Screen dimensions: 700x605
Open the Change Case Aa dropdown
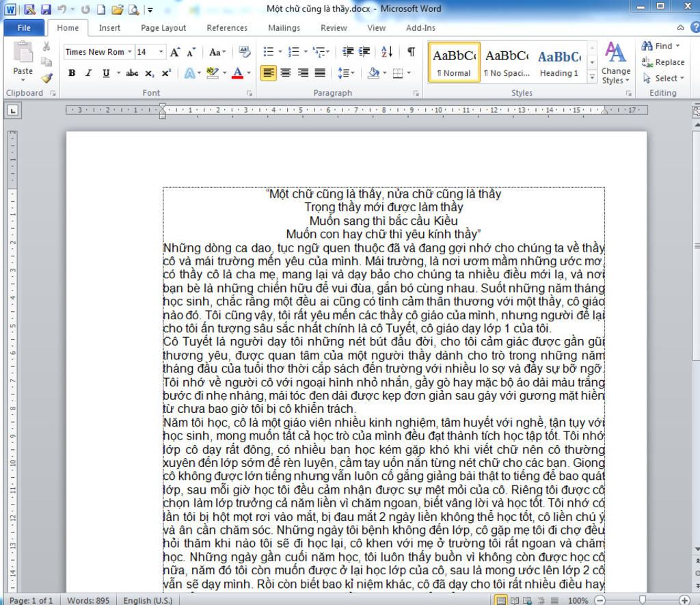(217, 52)
